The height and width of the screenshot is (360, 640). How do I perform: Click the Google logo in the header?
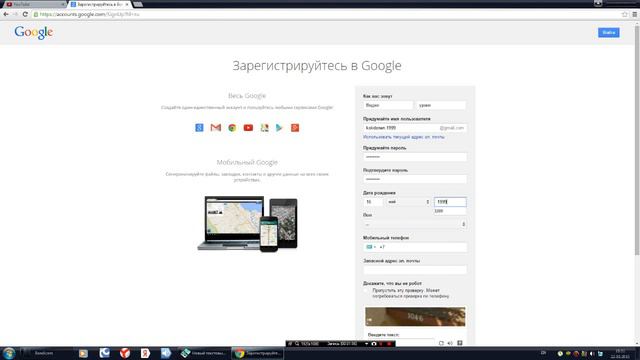pos(33,32)
